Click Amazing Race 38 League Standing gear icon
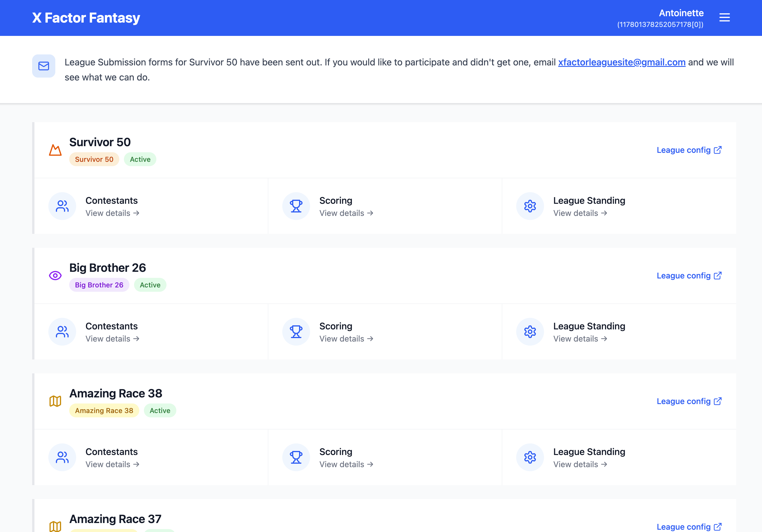Viewport: 762px width, 532px height. [x=530, y=457]
